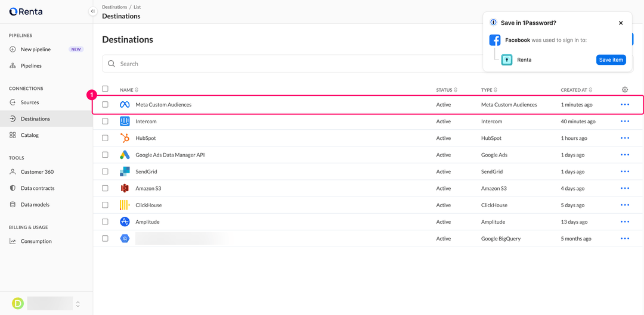Click the Amazon S3 logo icon

point(125,188)
